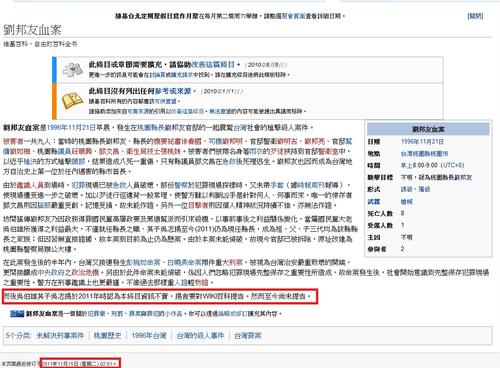
Task: Open the 槍械 weapon link in the infobox
Action: point(407,201)
